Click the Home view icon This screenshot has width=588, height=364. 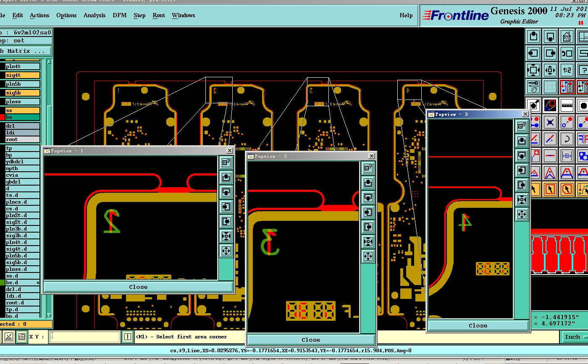pyautogui.click(x=567, y=37)
